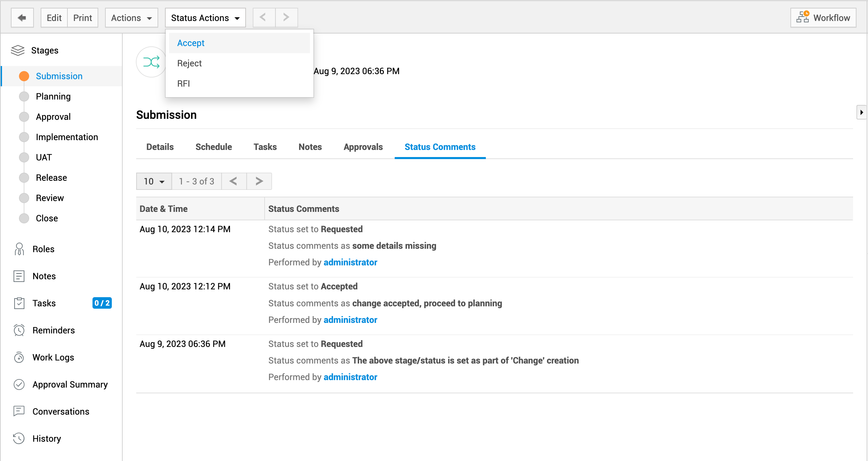Screen dimensions: 868x461
Task: Click the Stages layers icon
Action: click(x=18, y=50)
